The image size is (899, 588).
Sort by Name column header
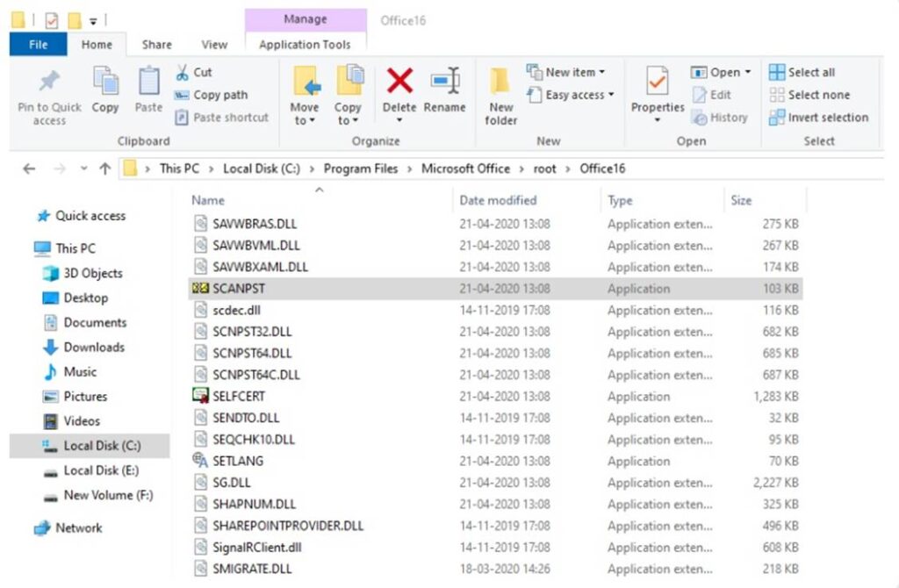tap(207, 201)
